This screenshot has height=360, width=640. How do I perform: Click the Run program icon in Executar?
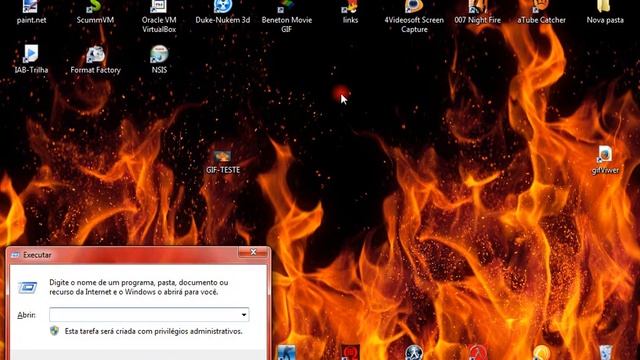click(x=27, y=287)
